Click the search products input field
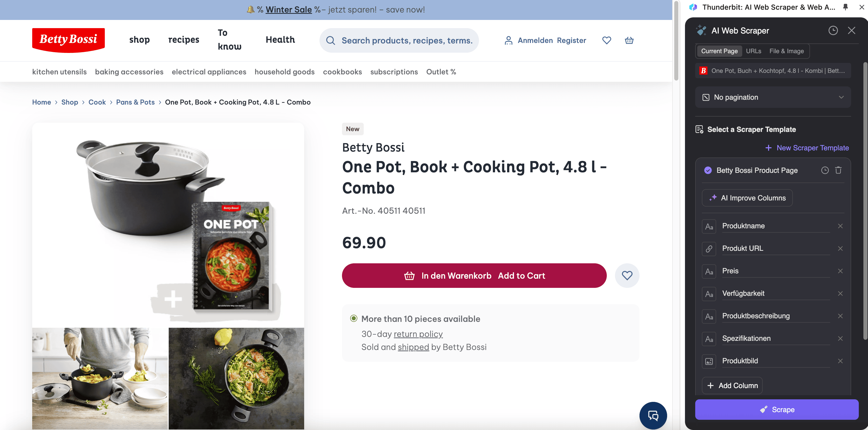Image resolution: width=868 pixels, height=430 pixels. pos(407,40)
